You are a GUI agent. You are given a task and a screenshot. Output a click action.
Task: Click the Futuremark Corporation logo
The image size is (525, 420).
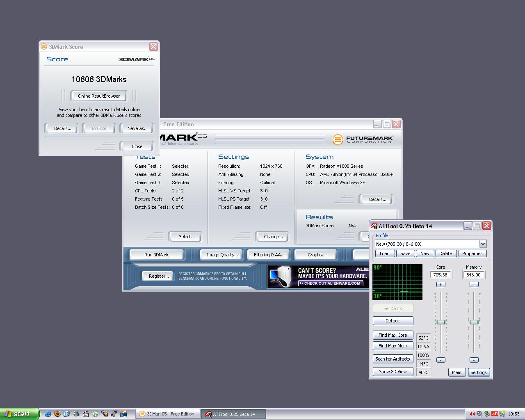tap(363, 139)
